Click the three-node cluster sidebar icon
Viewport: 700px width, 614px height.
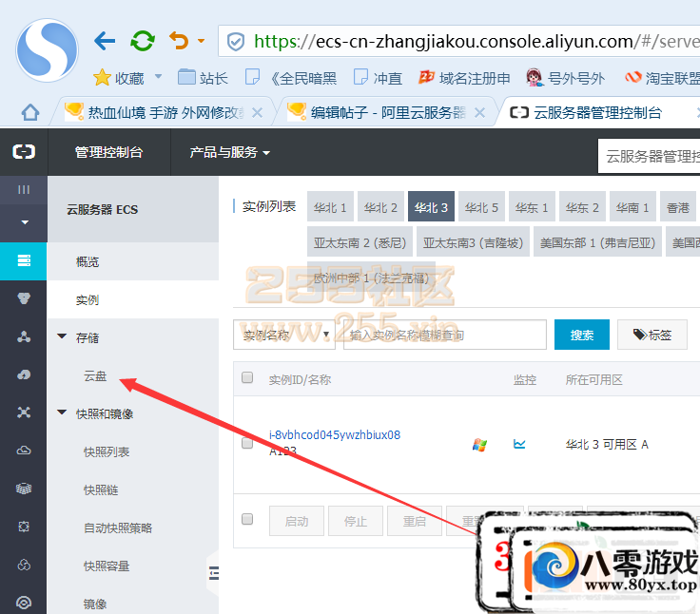coord(24,336)
